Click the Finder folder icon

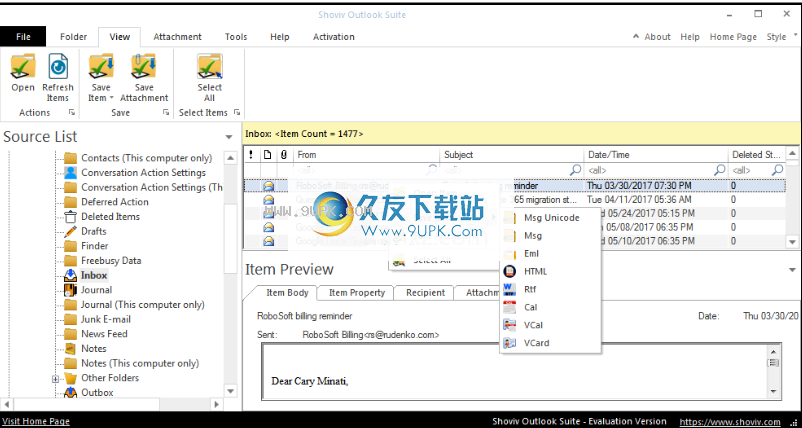pos(71,246)
